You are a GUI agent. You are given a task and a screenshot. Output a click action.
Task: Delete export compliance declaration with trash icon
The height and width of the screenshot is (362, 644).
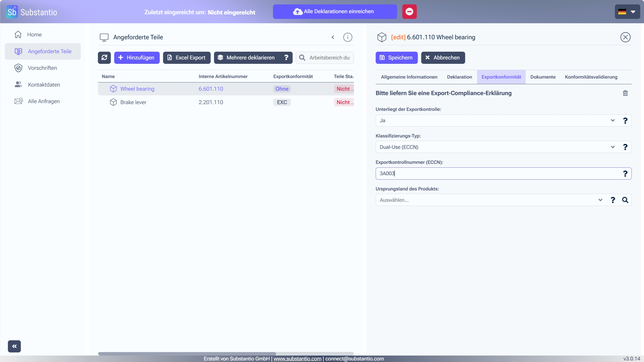coord(625,93)
